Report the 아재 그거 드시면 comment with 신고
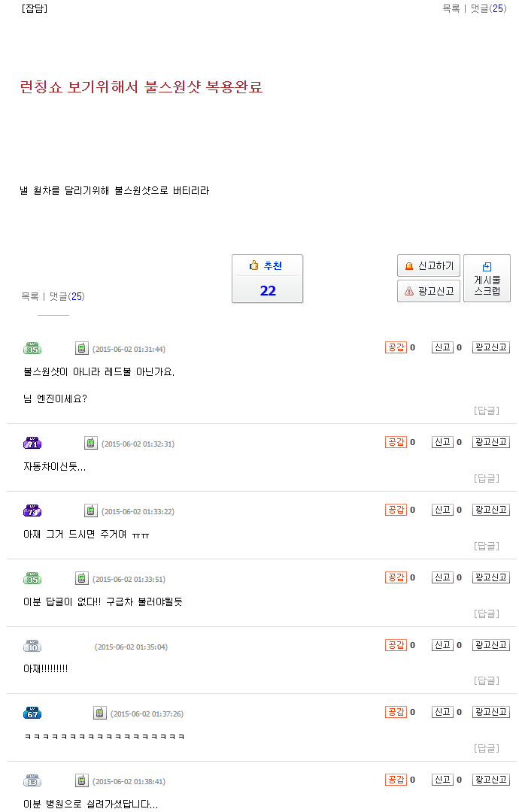The image size is (519, 812). click(x=442, y=510)
